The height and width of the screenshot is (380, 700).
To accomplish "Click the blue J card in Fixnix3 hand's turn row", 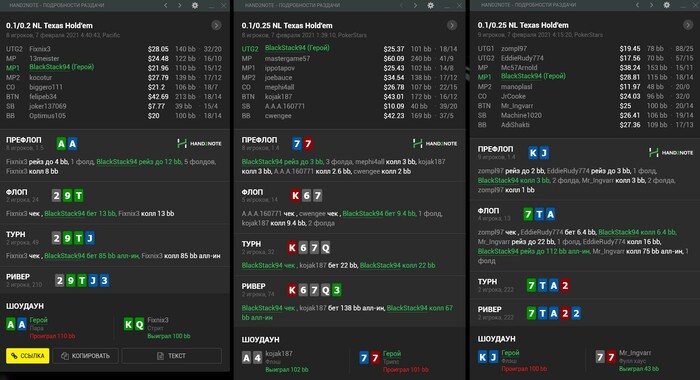I will [x=90, y=238].
